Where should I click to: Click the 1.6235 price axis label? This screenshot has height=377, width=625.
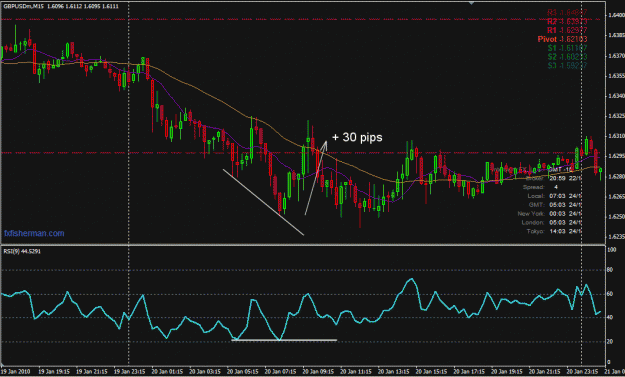coord(616,236)
